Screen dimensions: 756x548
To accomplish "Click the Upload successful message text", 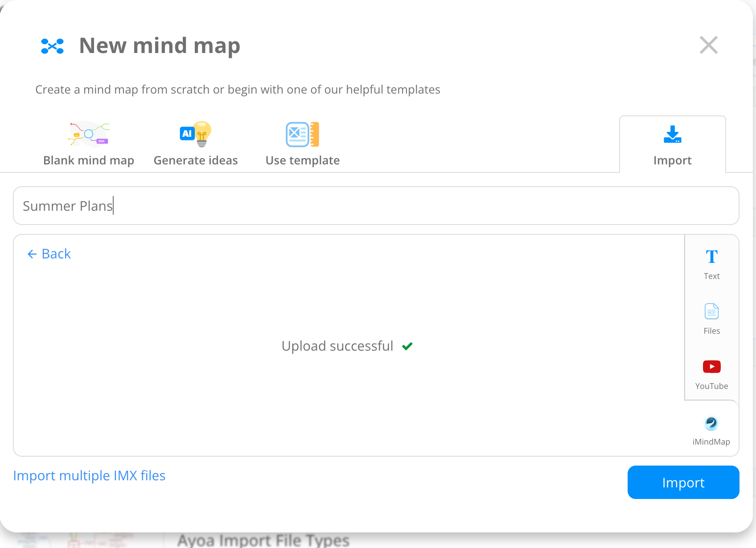I will click(x=337, y=345).
